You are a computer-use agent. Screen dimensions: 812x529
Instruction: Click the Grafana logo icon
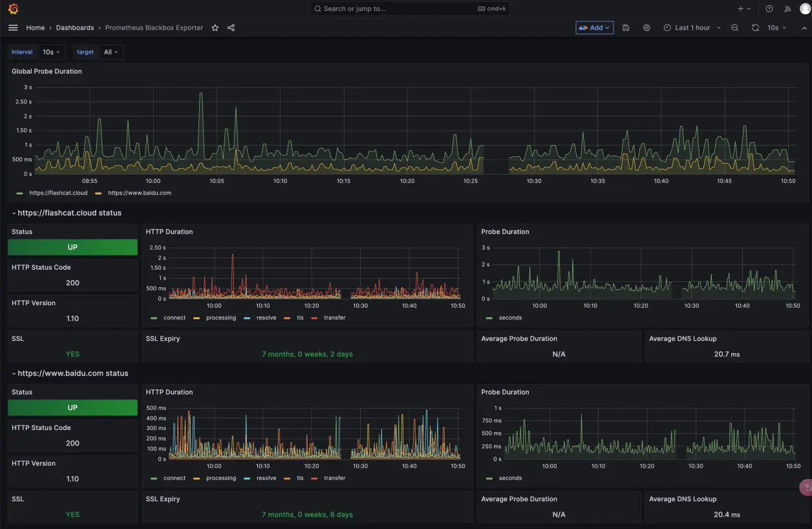[13, 8]
